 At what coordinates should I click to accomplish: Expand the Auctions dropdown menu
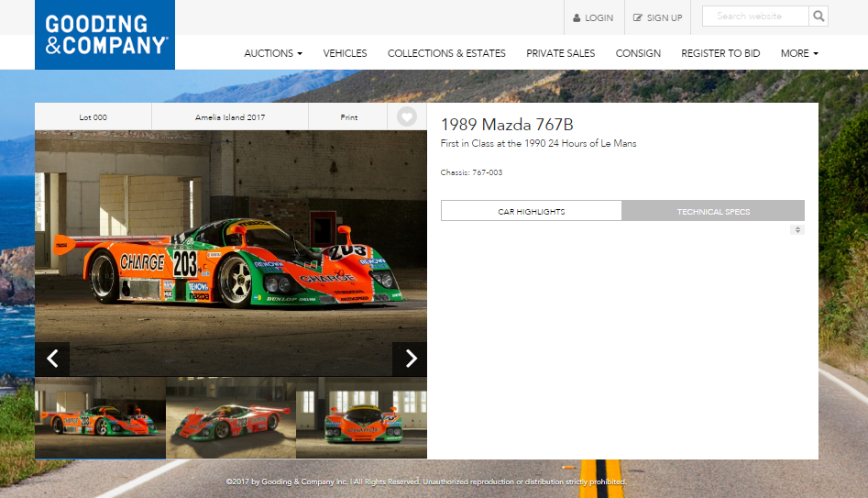(x=272, y=53)
